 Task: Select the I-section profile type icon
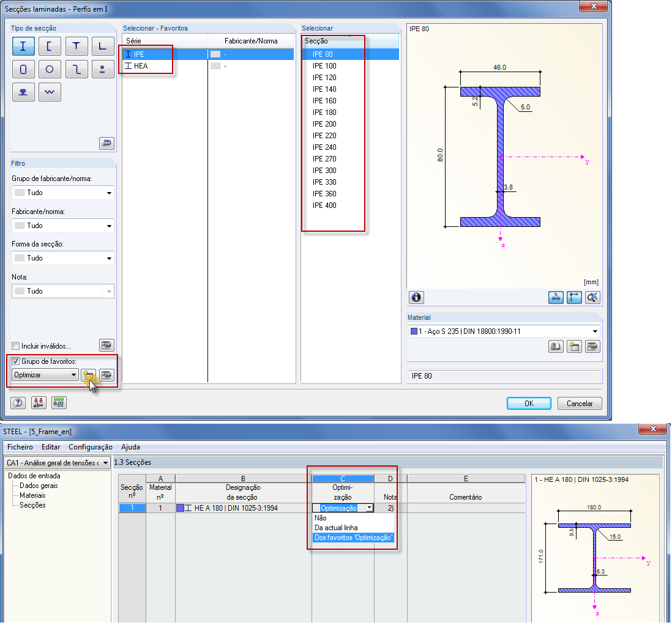coord(23,46)
